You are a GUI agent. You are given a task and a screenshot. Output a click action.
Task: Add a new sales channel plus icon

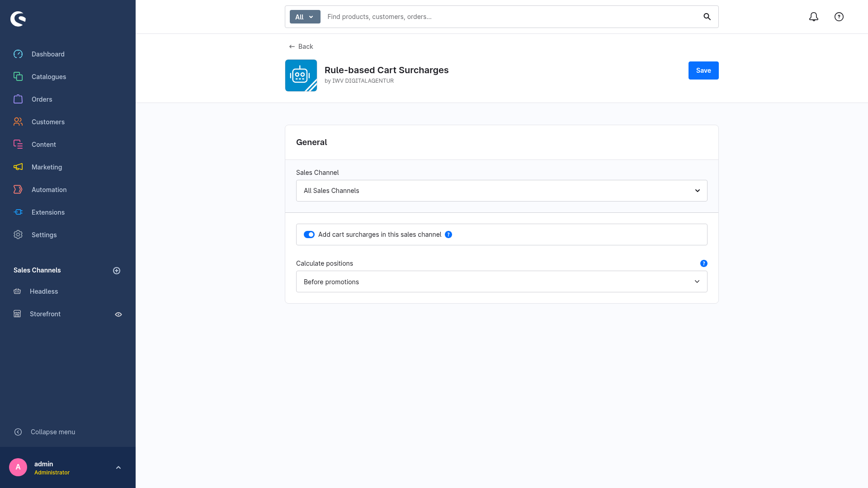(x=117, y=271)
